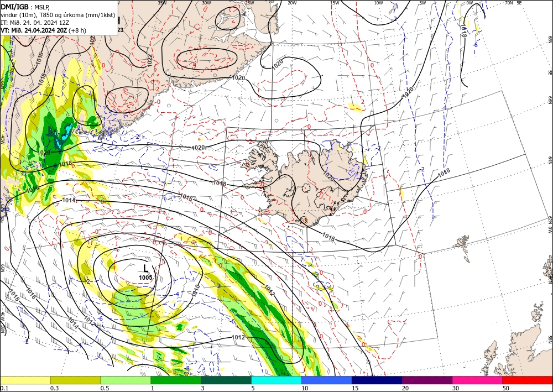Click the "30W" longitude label
Viewport: 553px width, 392px height.
(206, 3)
